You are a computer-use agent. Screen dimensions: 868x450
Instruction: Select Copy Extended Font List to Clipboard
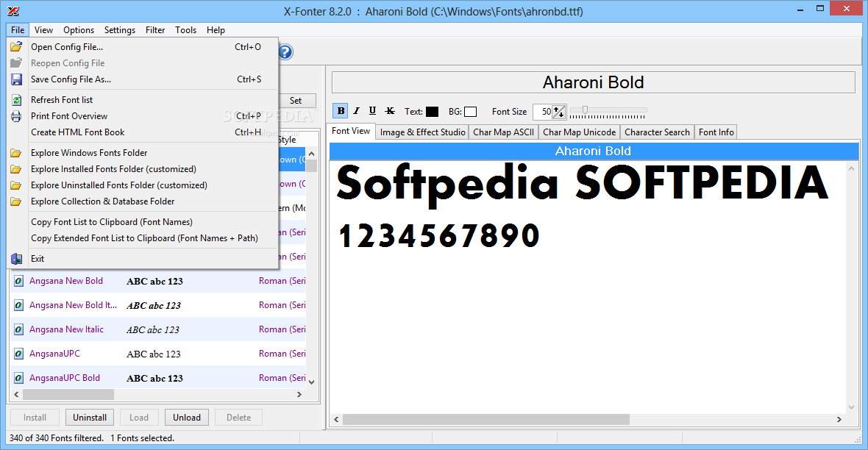pos(143,238)
